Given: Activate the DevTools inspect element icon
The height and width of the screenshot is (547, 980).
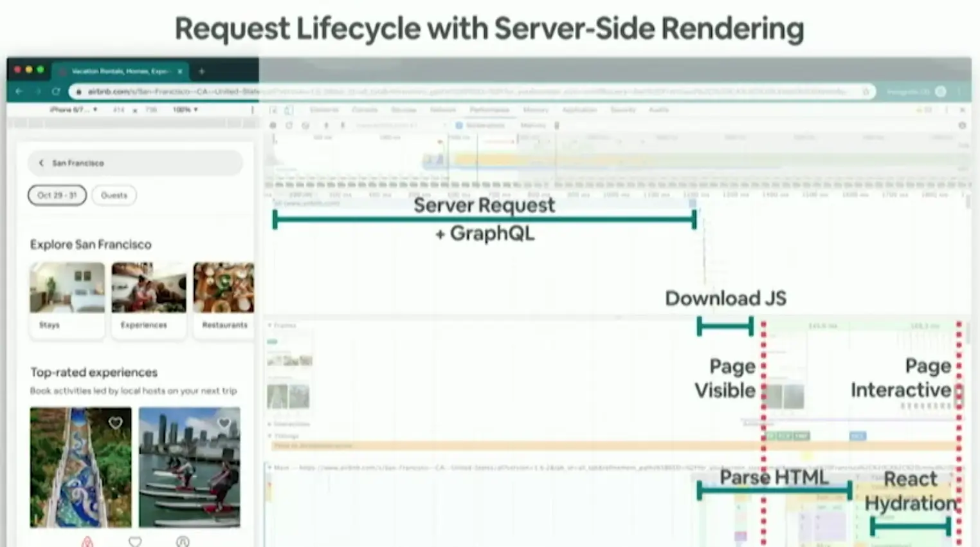Looking at the screenshot, I should point(273,110).
